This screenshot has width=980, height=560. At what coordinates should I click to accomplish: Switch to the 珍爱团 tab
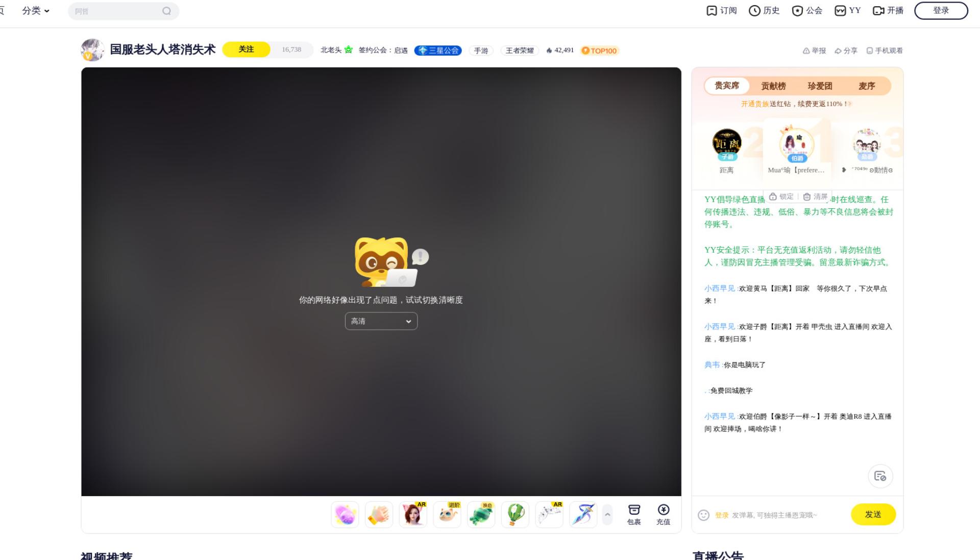tap(820, 86)
